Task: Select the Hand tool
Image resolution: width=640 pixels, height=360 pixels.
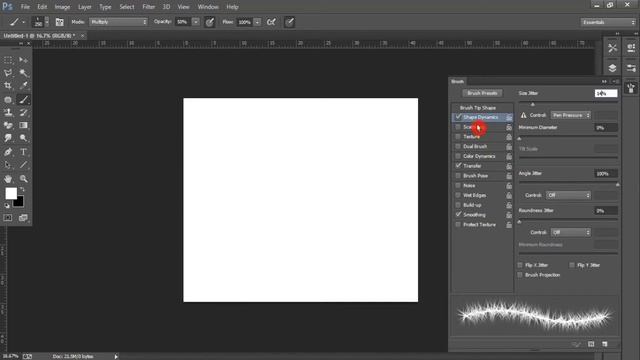Action: [8, 179]
